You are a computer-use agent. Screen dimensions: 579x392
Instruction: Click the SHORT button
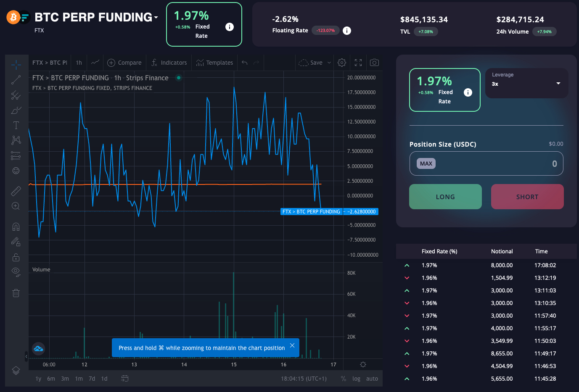527,197
